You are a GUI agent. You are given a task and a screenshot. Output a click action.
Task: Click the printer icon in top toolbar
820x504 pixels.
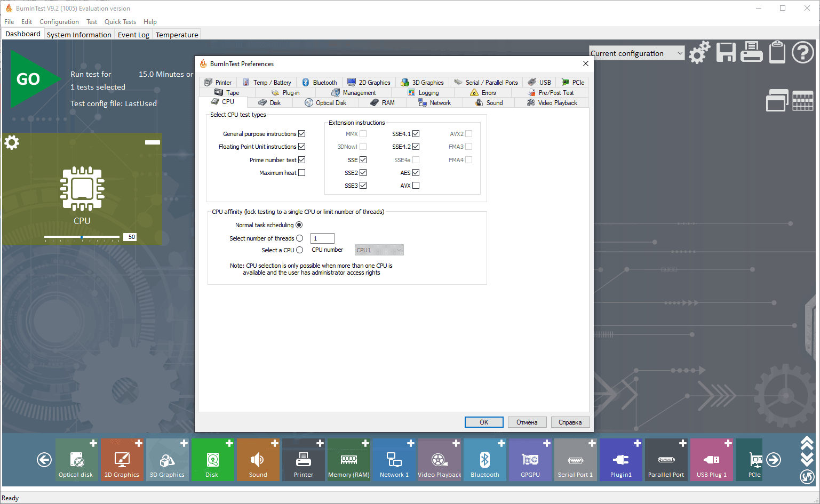751,52
